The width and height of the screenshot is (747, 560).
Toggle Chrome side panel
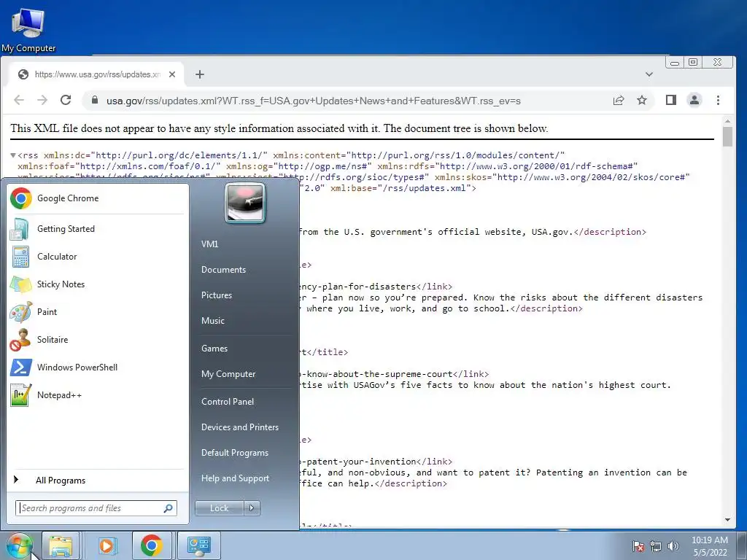[x=671, y=100]
